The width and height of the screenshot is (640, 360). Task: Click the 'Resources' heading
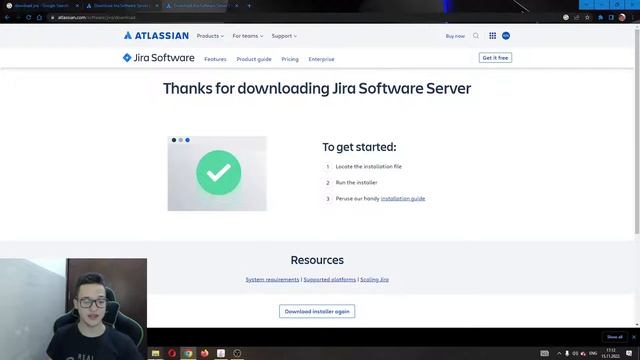pos(317,260)
